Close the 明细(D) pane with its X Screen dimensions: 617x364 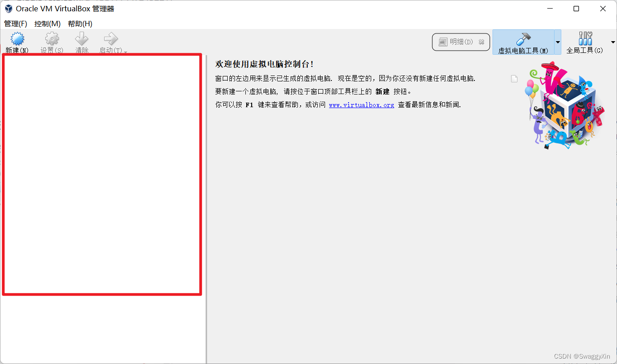[x=482, y=42]
